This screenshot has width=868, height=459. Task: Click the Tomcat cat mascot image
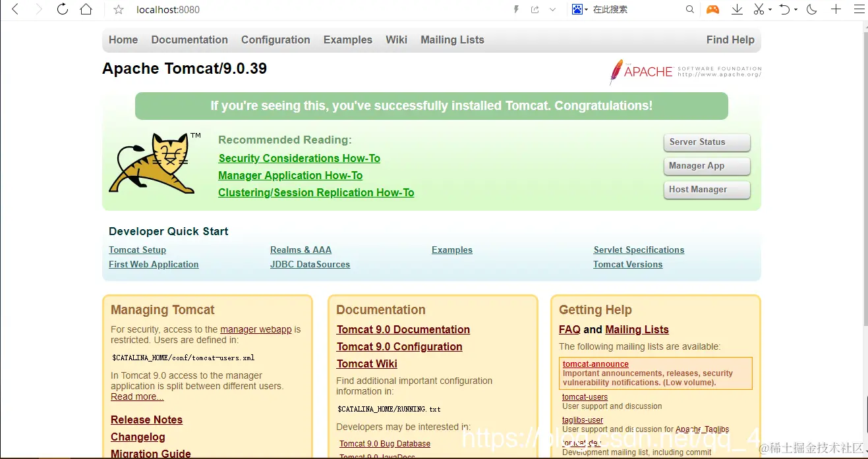coord(154,163)
